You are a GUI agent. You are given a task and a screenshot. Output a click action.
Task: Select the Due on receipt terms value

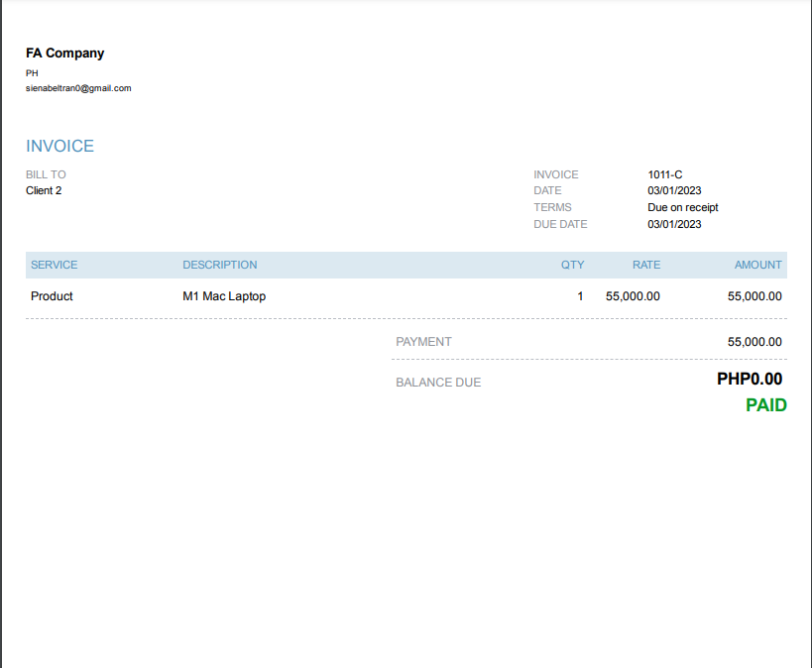(682, 207)
